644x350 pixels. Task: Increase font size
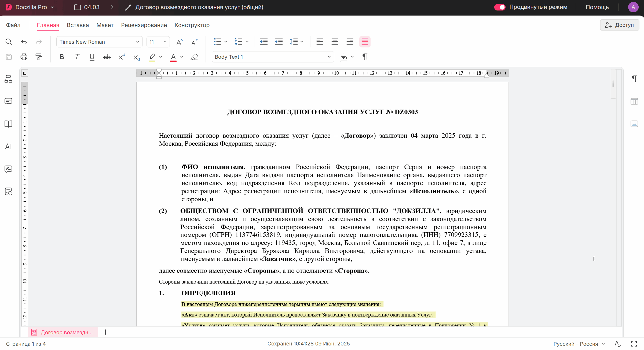(x=180, y=42)
